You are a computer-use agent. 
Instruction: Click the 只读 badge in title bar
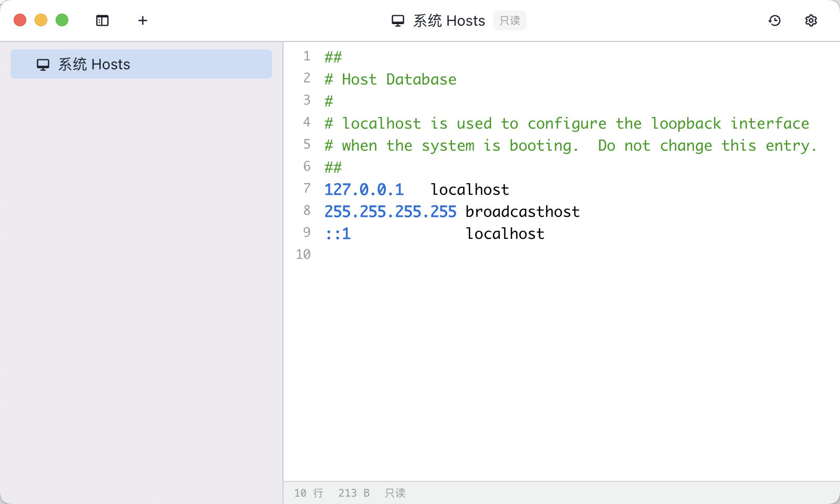point(510,20)
